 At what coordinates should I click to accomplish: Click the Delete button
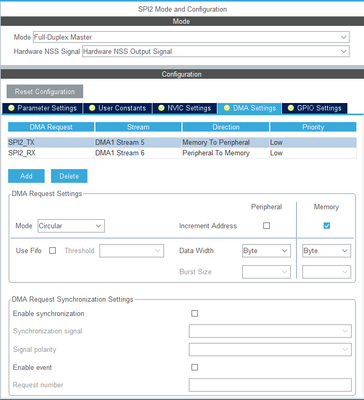pyautogui.click(x=69, y=176)
